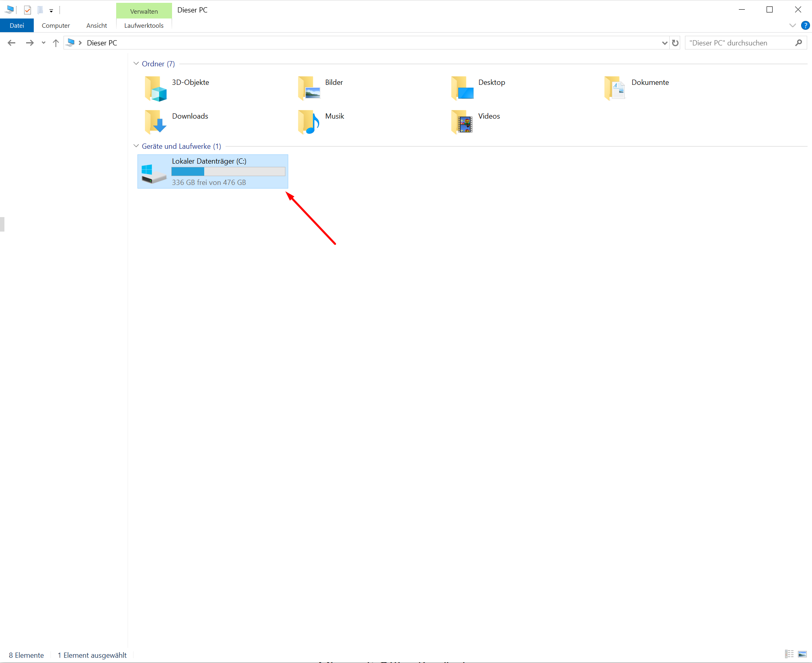Screen dimensions: 812x663
Task: Open the Bilder folder
Action: tap(333, 82)
